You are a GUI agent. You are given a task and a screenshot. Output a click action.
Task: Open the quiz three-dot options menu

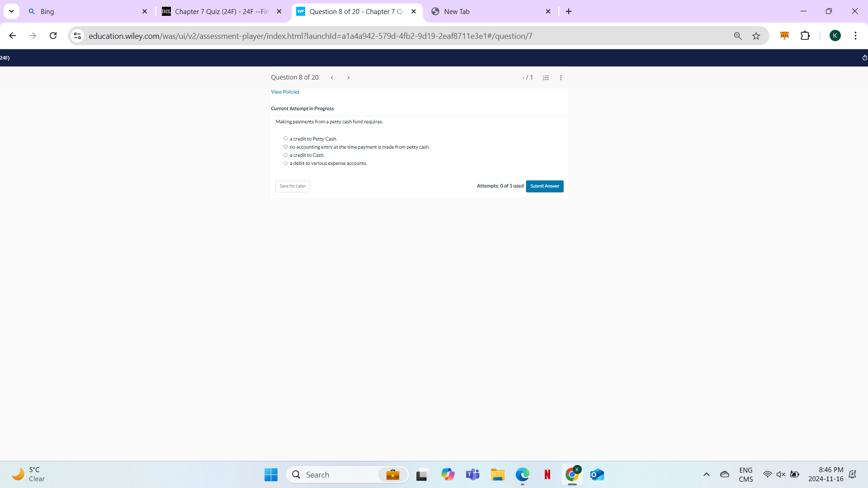pos(561,77)
